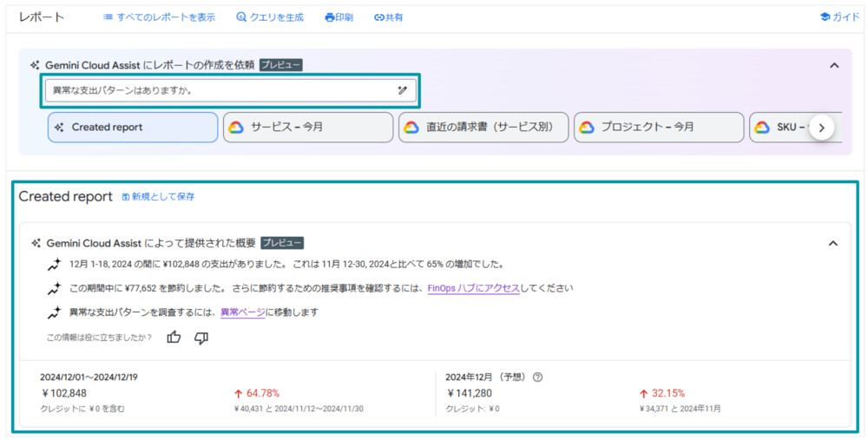Click the 印刷 print button

tap(339, 17)
